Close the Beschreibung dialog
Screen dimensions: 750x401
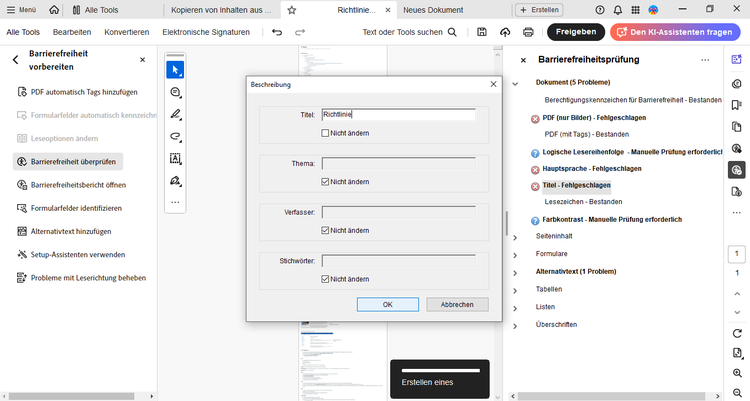[x=493, y=84]
